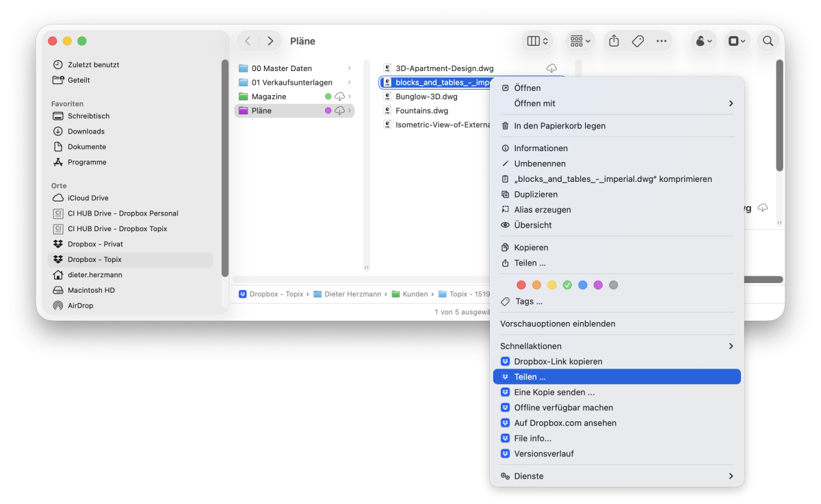Apply the red color tag
The height and width of the screenshot is (504, 821).
pos(521,285)
